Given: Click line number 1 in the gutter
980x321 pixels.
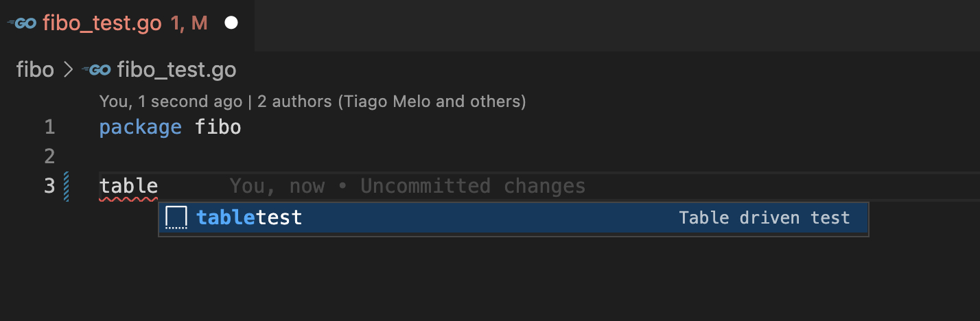Looking at the screenshot, I should (49, 127).
